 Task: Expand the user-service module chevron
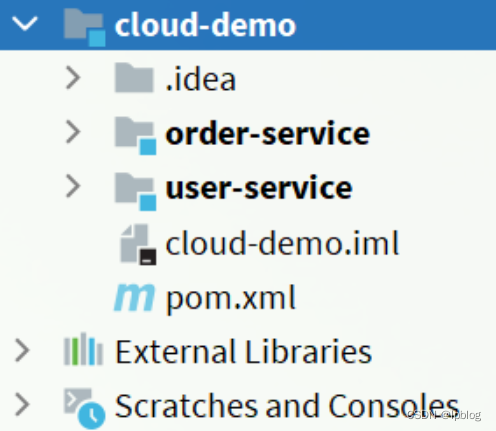(73, 186)
